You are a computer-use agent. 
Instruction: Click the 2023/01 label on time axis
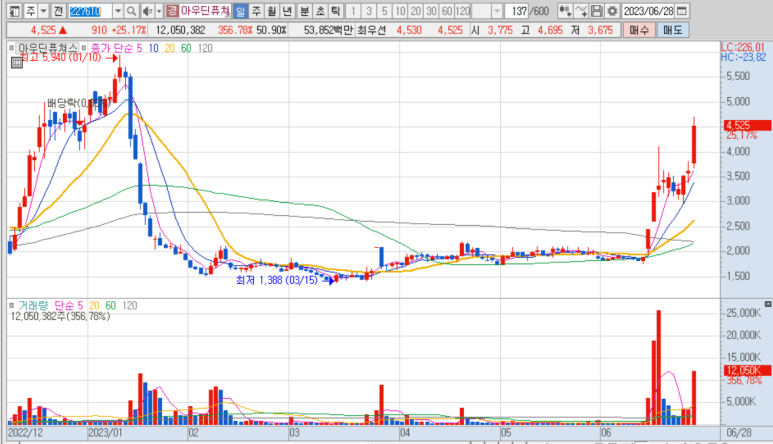click(x=105, y=433)
